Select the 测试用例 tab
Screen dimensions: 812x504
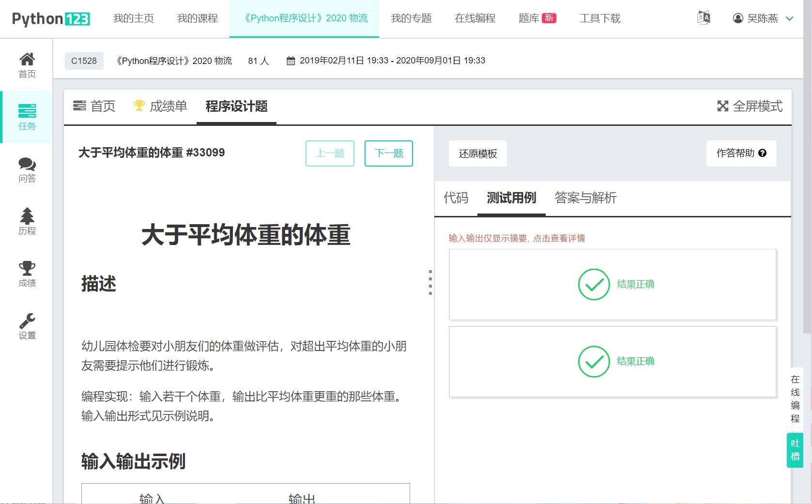pyautogui.click(x=512, y=198)
